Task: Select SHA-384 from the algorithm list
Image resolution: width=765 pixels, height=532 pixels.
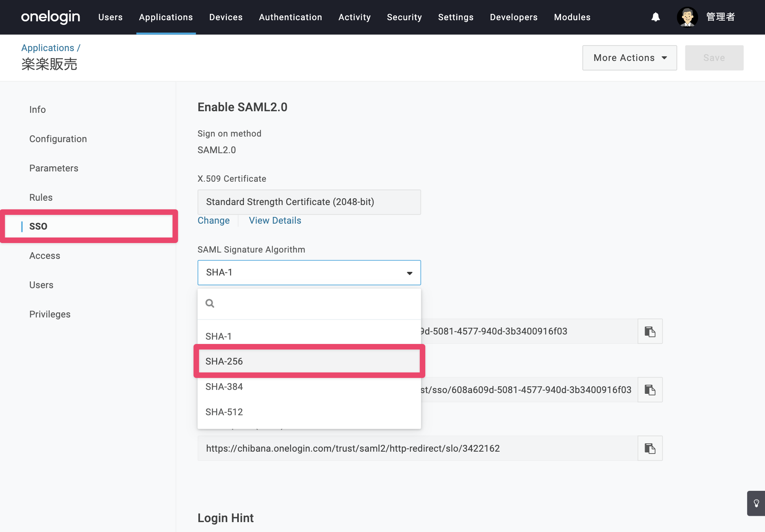Action: click(309, 387)
